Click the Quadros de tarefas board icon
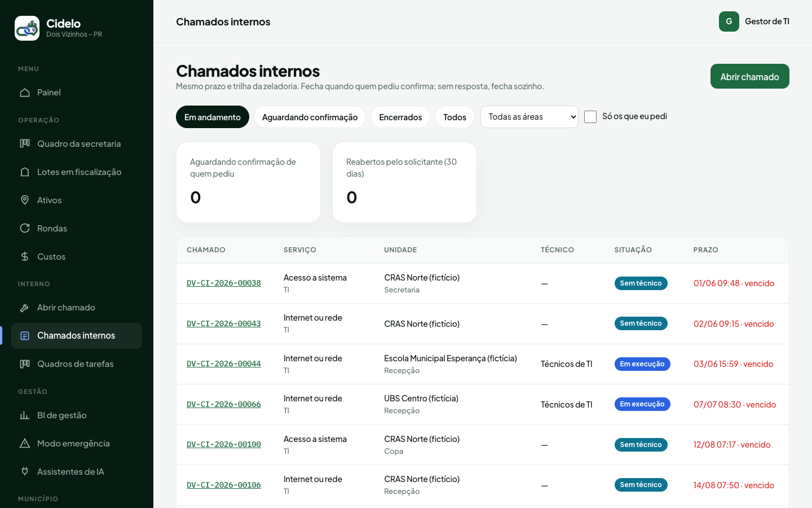This screenshot has width=812, height=508. coord(25,364)
